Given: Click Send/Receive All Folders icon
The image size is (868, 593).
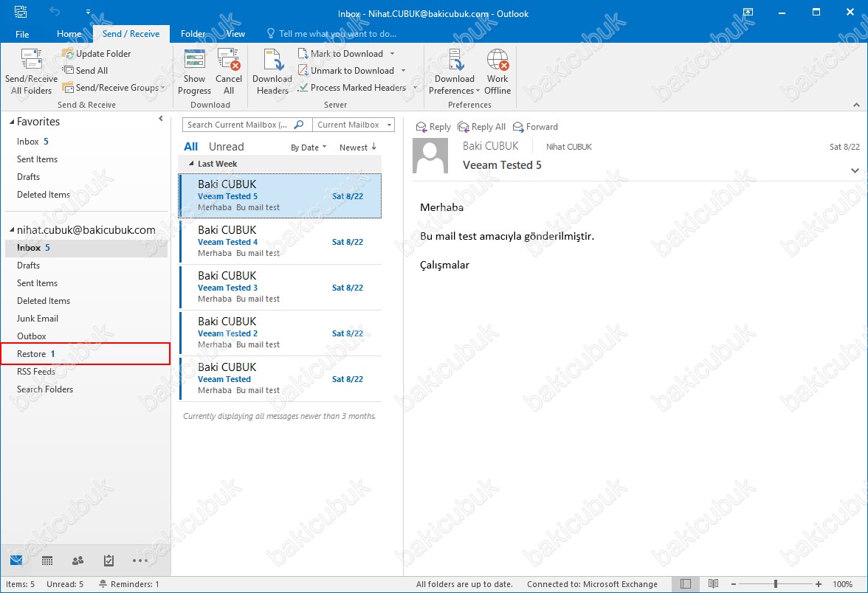Looking at the screenshot, I should 31,60.
